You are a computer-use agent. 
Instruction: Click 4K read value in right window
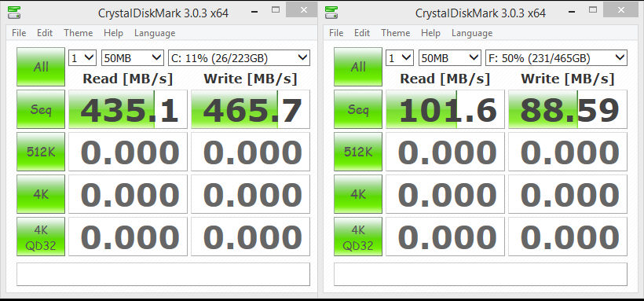click(445, 194)
